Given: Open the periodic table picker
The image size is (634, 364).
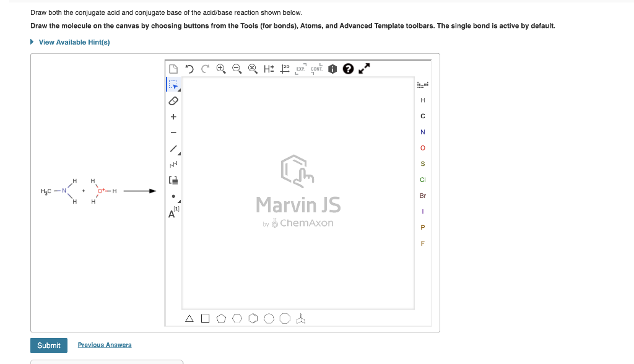Looking at the screenshot, I should [422, 85].
